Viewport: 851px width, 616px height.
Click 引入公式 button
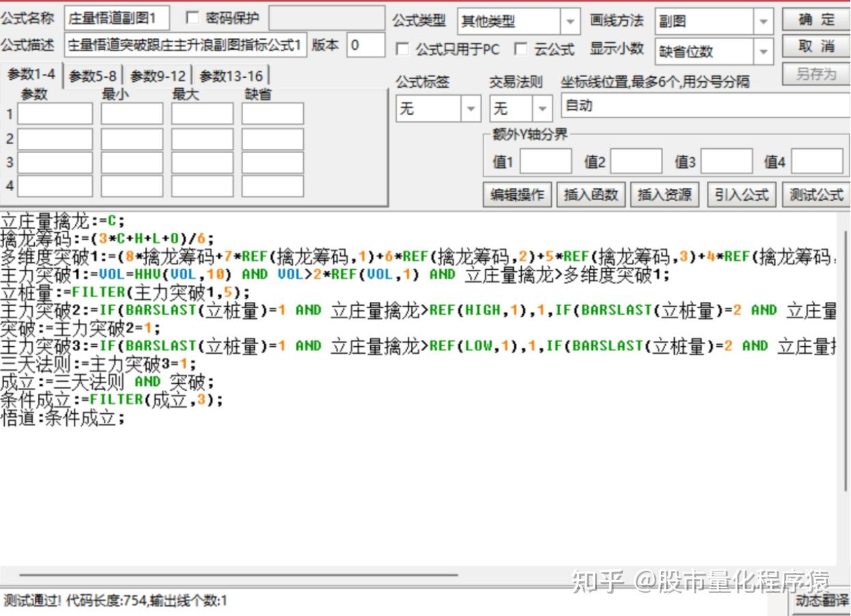[x=741, y=195]
